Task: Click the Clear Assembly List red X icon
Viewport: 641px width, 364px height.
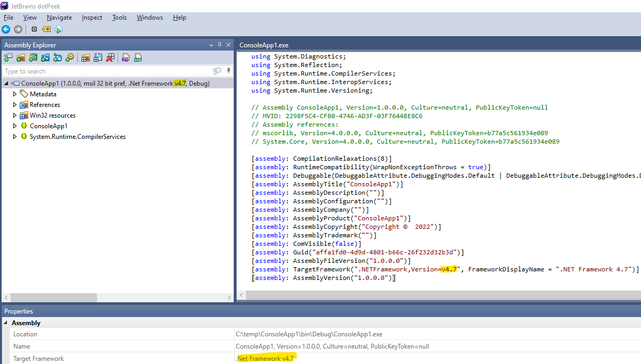Action: [110, 57]
